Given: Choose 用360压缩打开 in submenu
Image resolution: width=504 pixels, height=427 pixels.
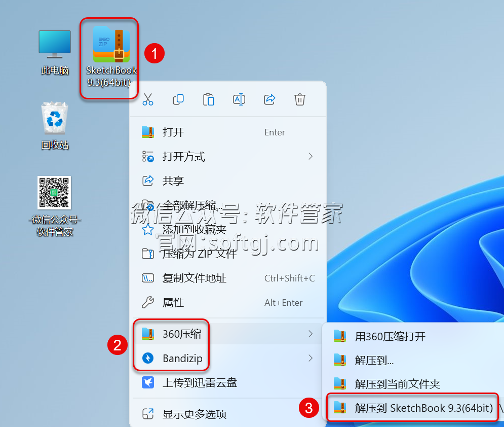Looking at the screenshot, I should [415, 337].
